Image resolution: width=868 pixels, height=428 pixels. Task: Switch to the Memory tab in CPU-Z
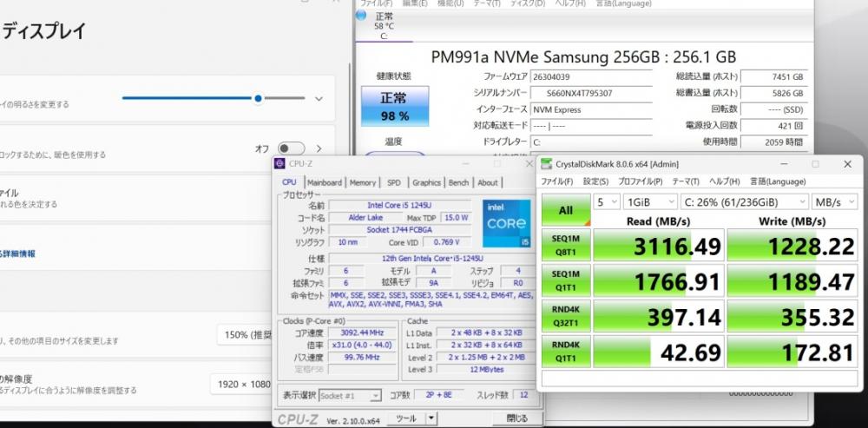(x=363, y=182)
